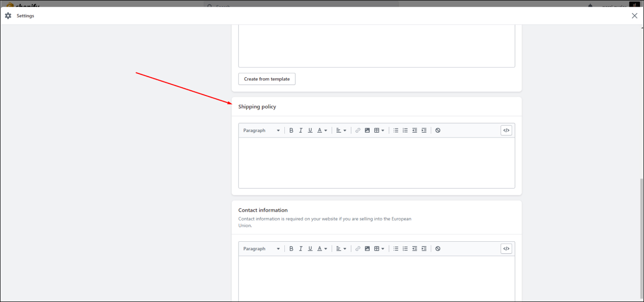Click the Create from template button
Viewport: 644px width, 302px height.
click(x=267, y=79)
